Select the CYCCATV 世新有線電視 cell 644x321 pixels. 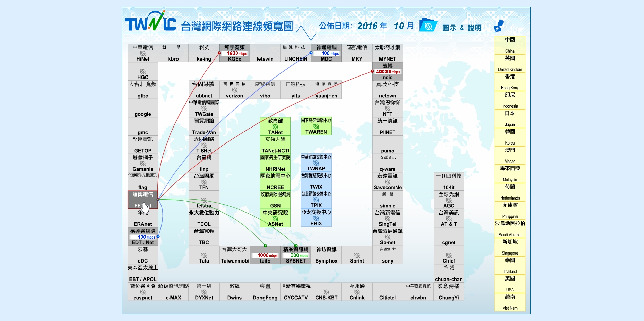tap(296, 292)
